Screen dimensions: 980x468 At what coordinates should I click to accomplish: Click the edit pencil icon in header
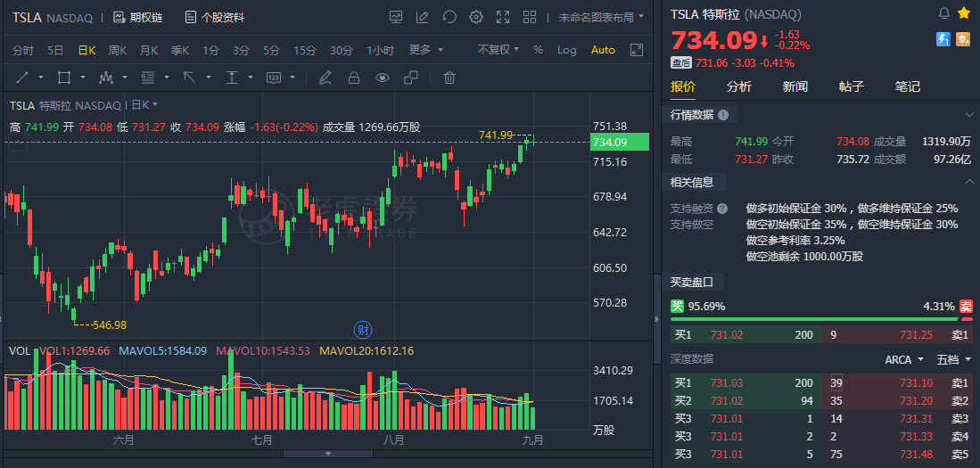[423, 17]
